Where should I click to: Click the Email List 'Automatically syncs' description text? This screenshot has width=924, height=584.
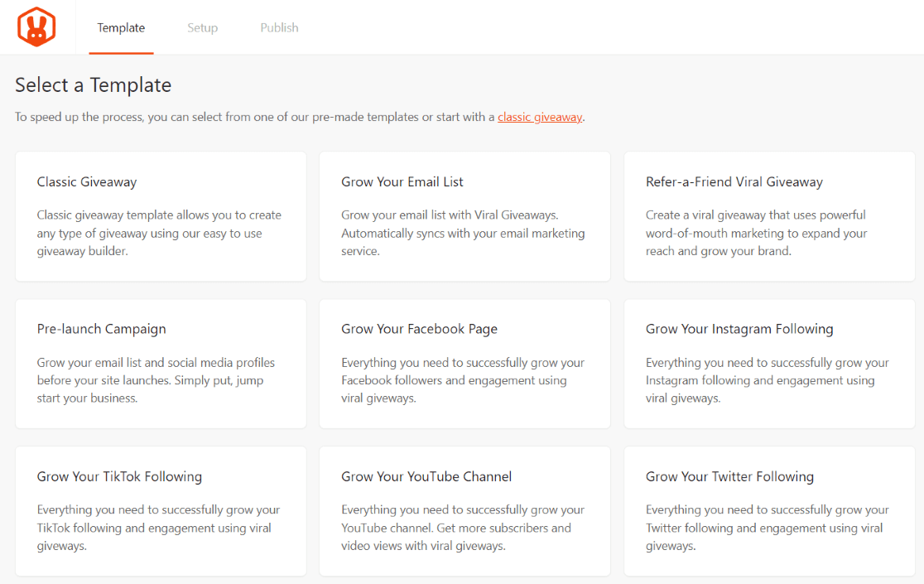pos(462,233)
